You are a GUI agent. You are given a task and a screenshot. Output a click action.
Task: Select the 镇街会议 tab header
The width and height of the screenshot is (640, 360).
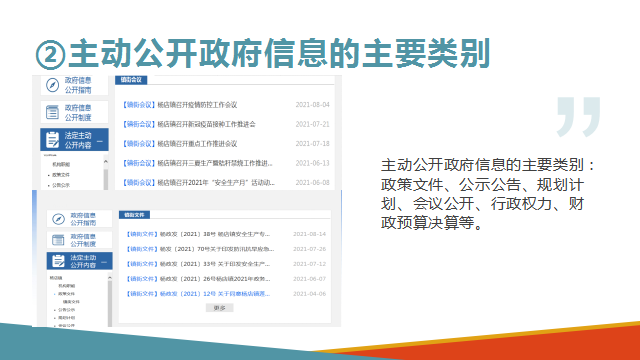(x=131, y=80)
